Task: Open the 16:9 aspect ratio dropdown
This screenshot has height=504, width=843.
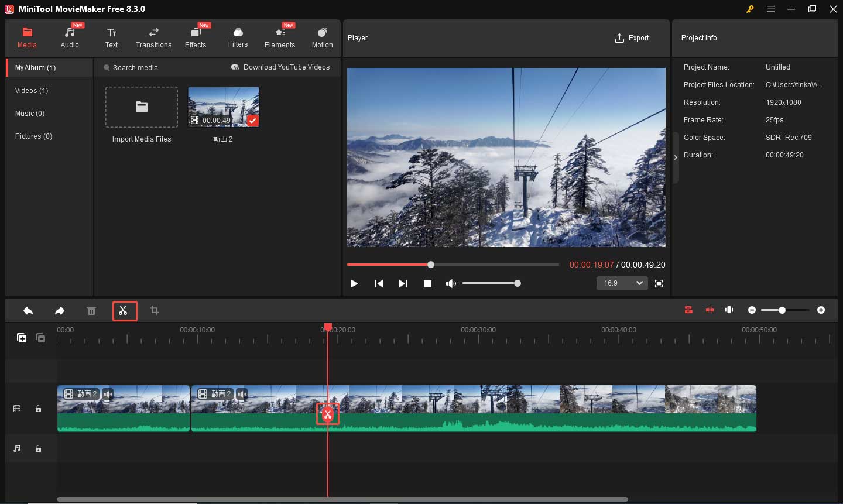Action: coord(622,283)
